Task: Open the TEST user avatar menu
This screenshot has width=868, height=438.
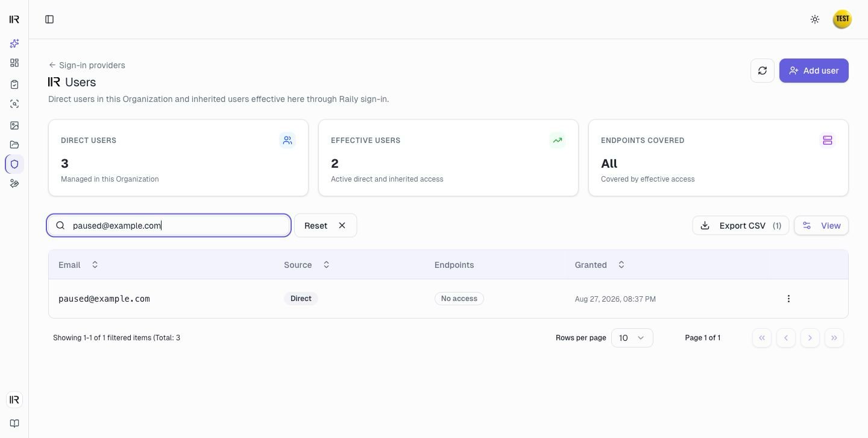Action: (842, 19)
